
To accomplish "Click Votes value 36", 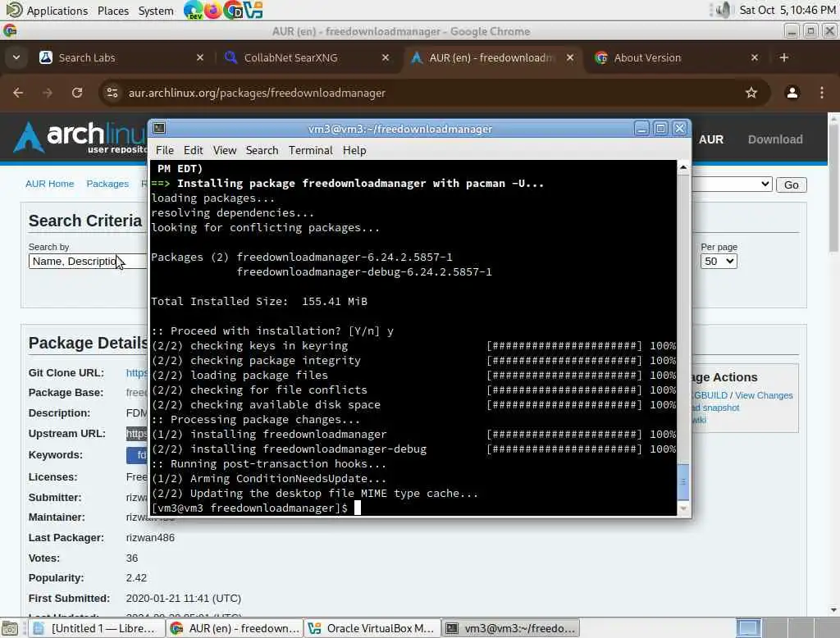I will 132,558.
